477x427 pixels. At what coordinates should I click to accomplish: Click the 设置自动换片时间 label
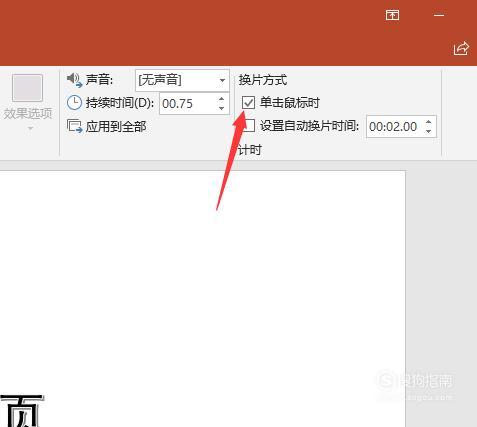(310, 126)
